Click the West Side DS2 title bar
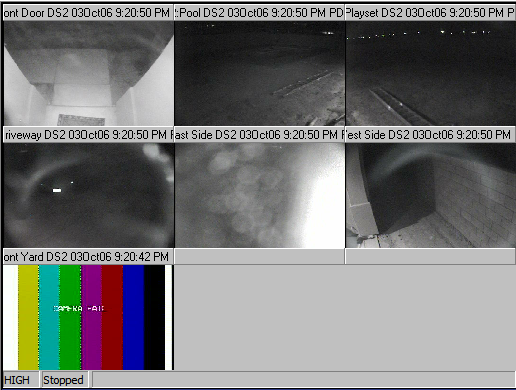Screen dimensions: 516x390 coord(431,135)
